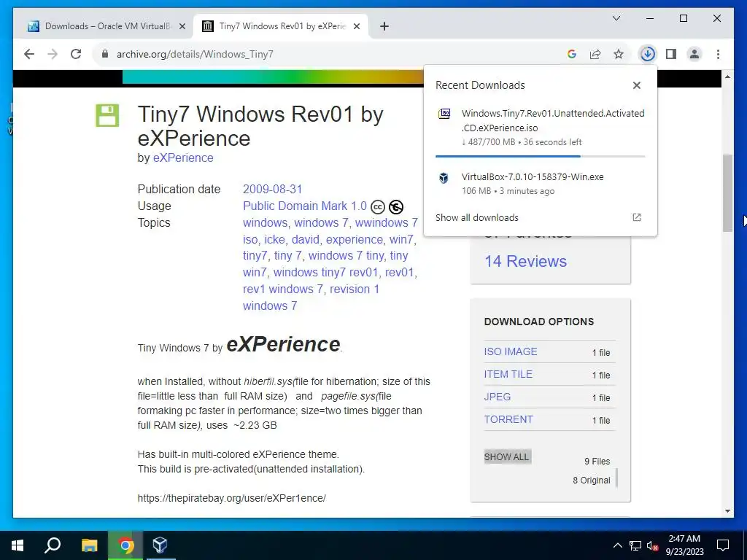The width and height of the screenshot is (747, 560).
Task: Open the notification center icon
Action: (x=723, y=545)
